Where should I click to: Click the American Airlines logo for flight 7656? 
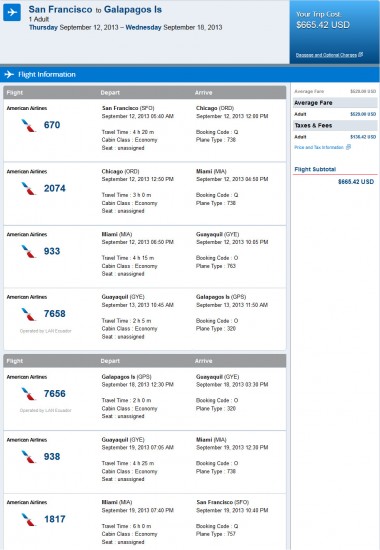[x=29, y=394]
